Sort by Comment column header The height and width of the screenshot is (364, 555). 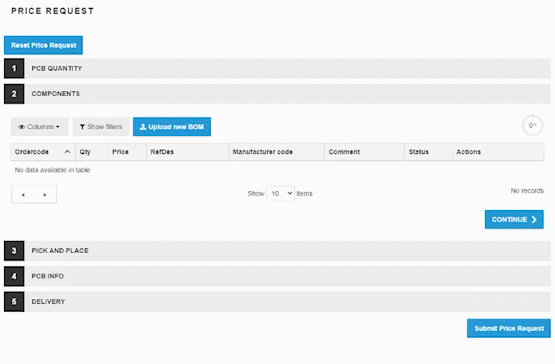(364, 152)
